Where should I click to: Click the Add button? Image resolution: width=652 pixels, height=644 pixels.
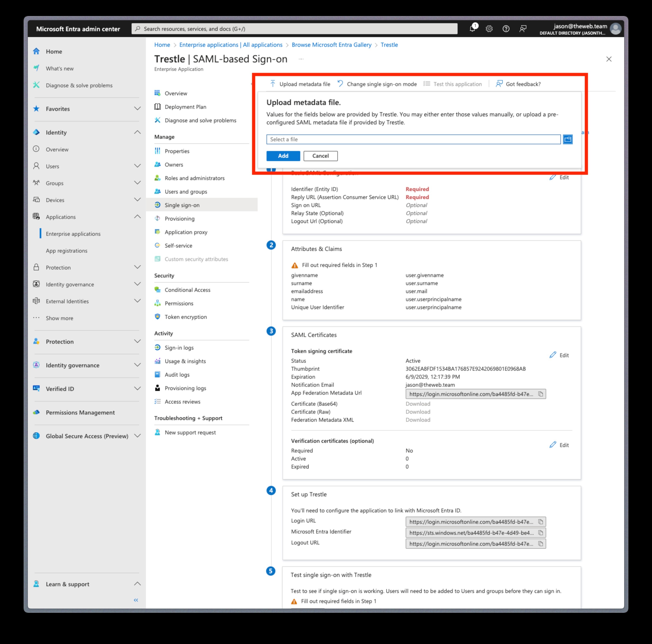pyautogui.click(x=283, y=156)
